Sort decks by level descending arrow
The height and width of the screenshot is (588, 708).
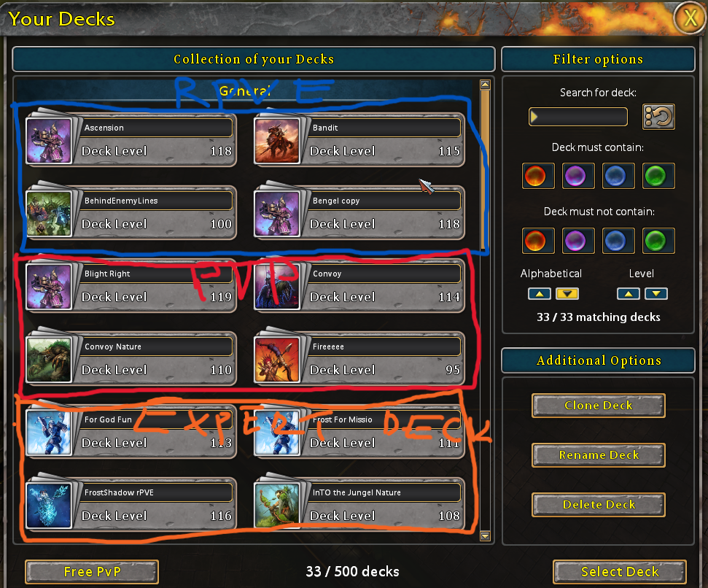click(x=656, y=294)
